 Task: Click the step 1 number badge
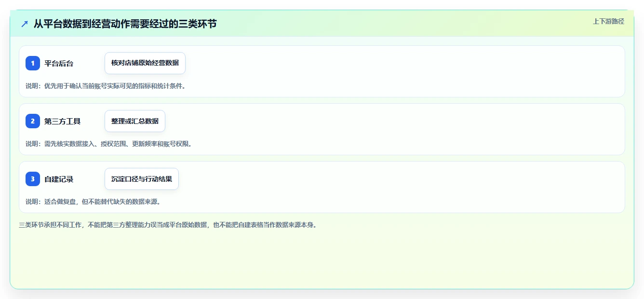click(33, 63)
